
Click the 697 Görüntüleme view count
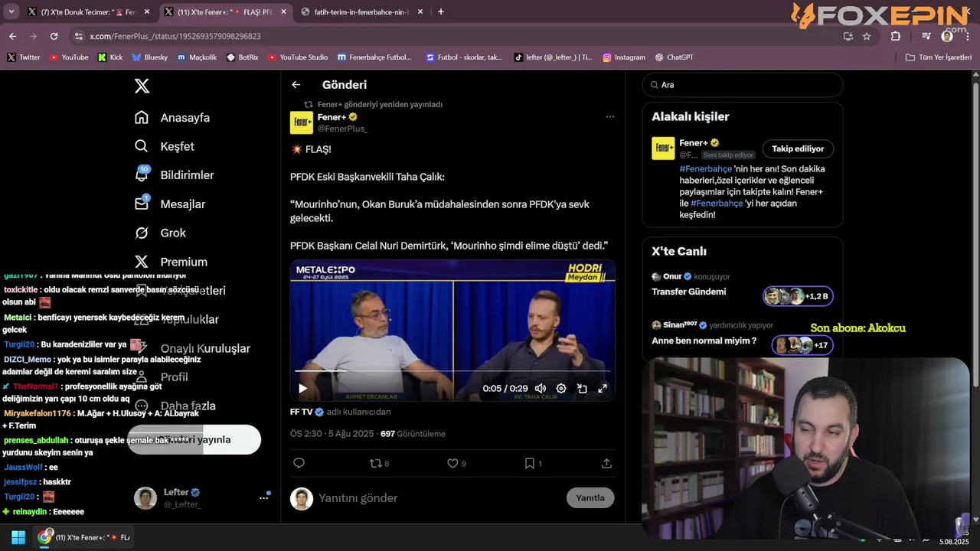[x=413, y=434]
